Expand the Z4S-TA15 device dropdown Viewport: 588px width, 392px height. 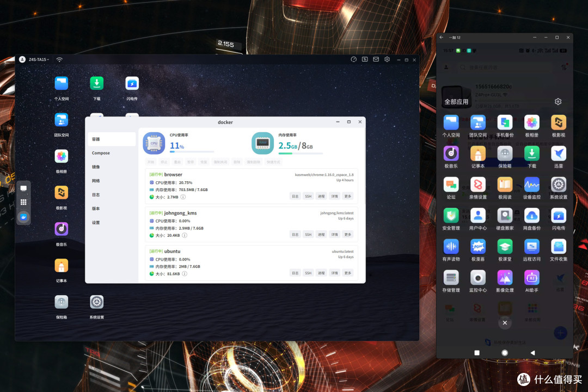click(x=39, y=59)
